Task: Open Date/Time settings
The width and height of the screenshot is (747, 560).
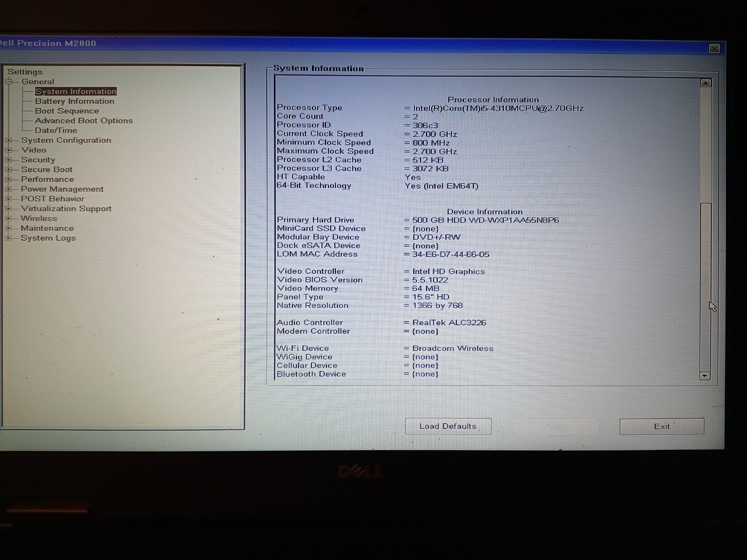Action: (x=56, y=130)
